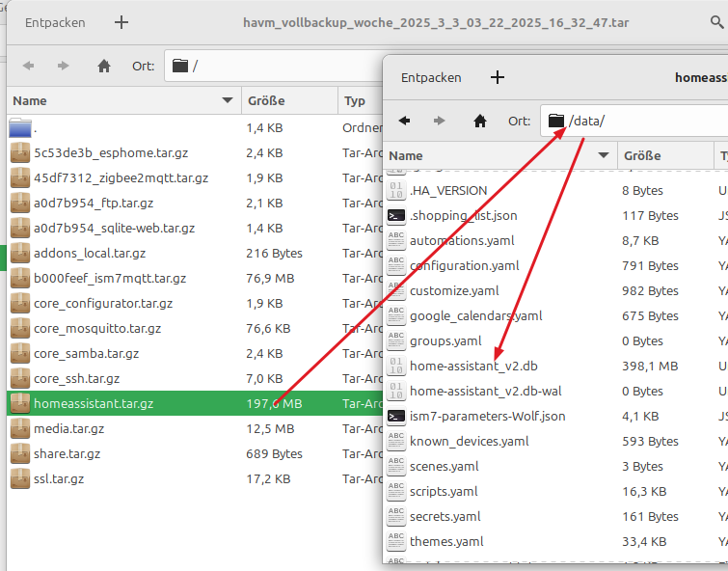The height and width of the screenshot is (571, 728).
Task: Click the archive icon of media.tar.gz
Action: tap(20, 428)
